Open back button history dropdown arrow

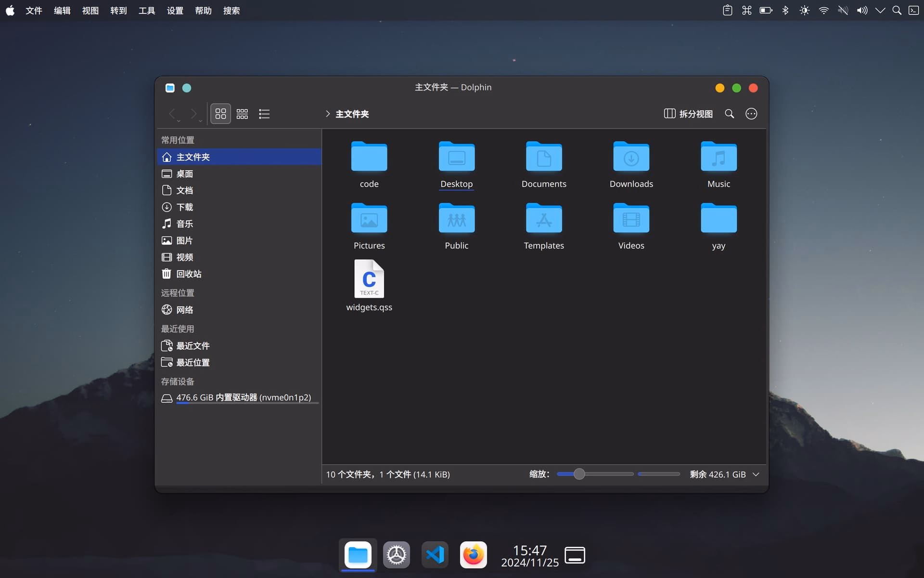point(179,121)
